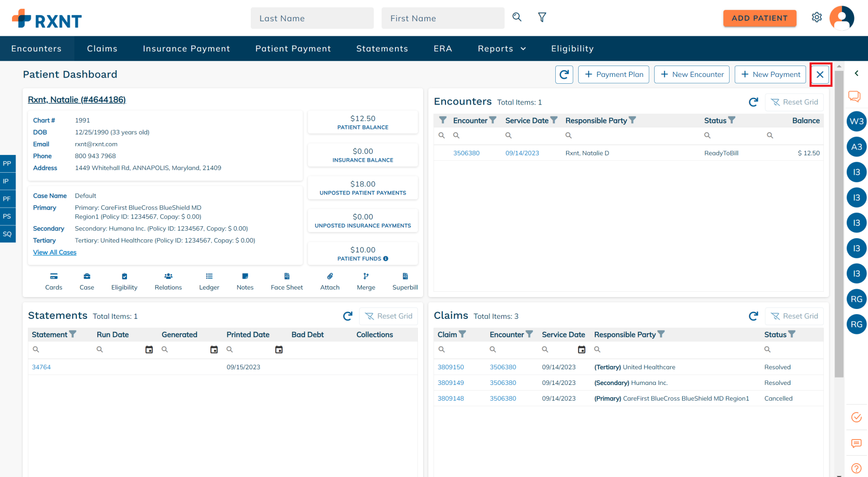Collapse the right sidebar using the chevron

tap(857, 73)
